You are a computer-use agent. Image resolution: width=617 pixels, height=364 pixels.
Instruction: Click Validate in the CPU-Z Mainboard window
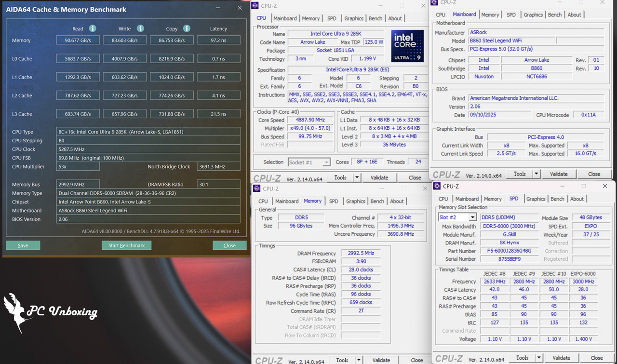[x=559, y=174]
